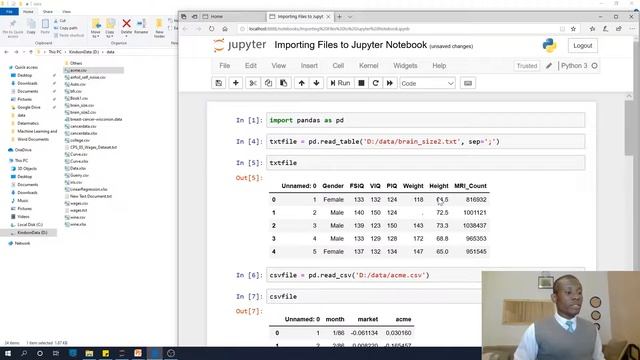The width and height of the screenshot is (640, 360).
Task: Paste cells below in Jupyter toolbar
Action: tap(283, 83)
